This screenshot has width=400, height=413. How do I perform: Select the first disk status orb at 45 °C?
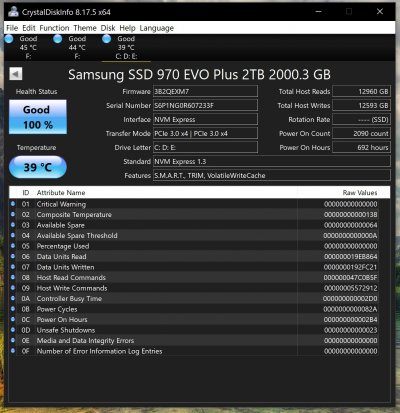click(9, 39)
